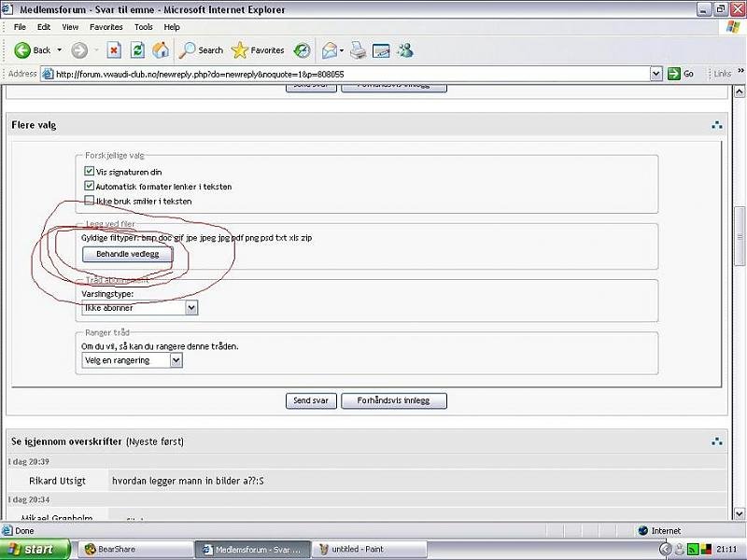Toggle 'Automatisk formater lenker i teksten'
This screenshot has width=747, height=560.
coord(90,187)
